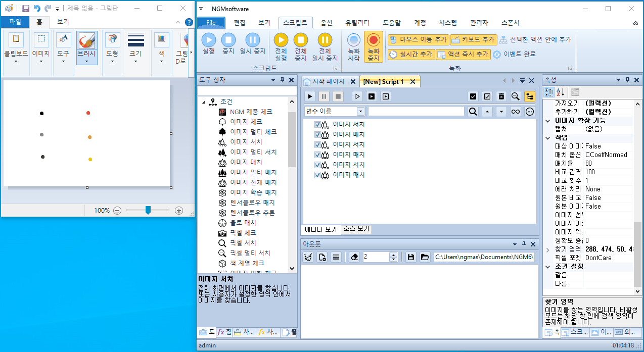
Task: Expand the 찾기 영역 property row
Action: coord(548,249)
